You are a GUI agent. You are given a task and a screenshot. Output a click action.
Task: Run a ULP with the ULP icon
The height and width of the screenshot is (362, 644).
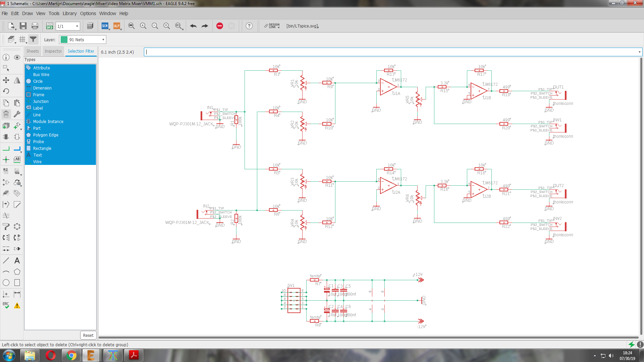116,26
